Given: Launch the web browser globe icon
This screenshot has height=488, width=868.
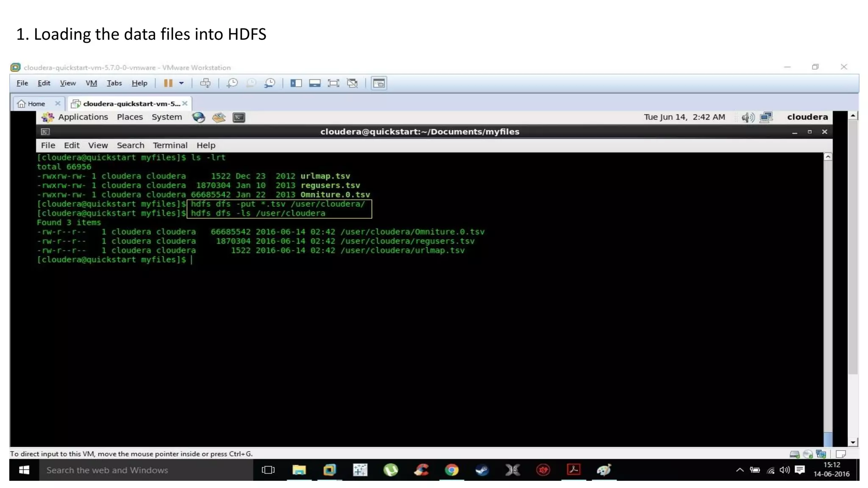Looking at the screenshot, I should [198, 117].
